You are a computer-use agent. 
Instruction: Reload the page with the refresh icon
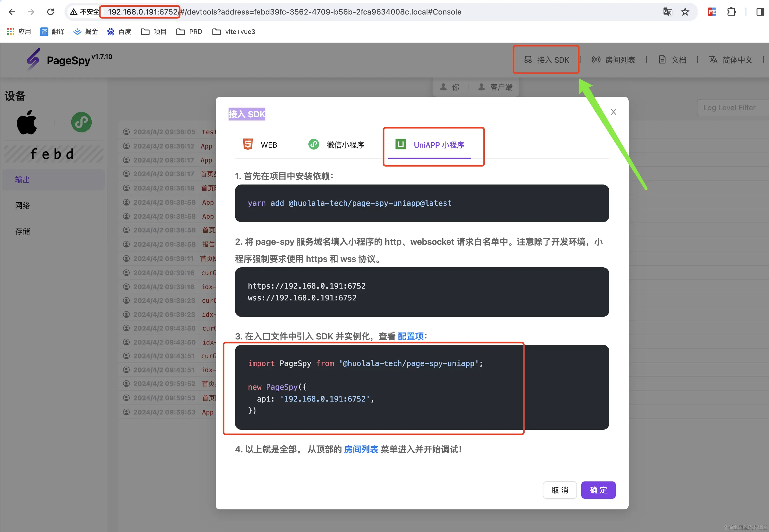[x=51, y=12]
